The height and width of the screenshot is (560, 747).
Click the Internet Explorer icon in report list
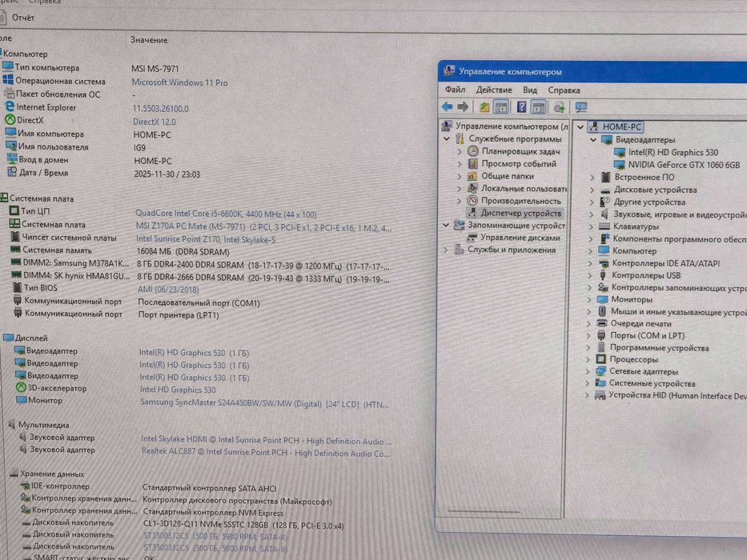click(x=10, y=106)
